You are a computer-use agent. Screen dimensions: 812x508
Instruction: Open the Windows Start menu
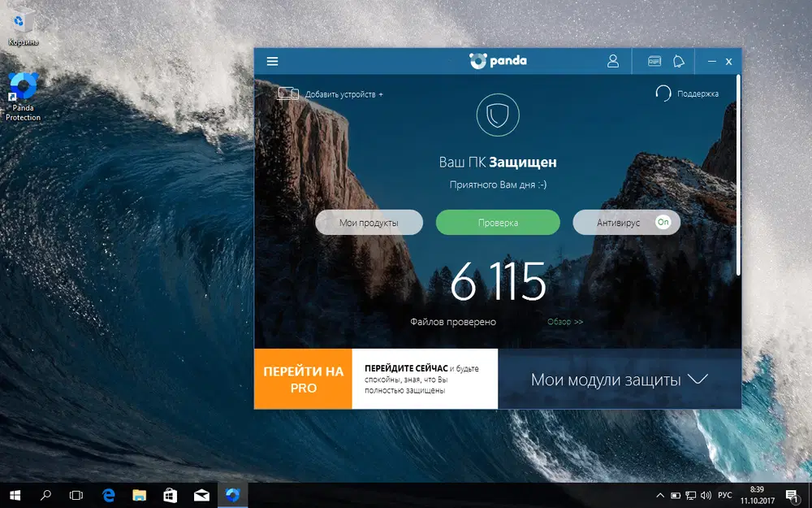[15, 495]
